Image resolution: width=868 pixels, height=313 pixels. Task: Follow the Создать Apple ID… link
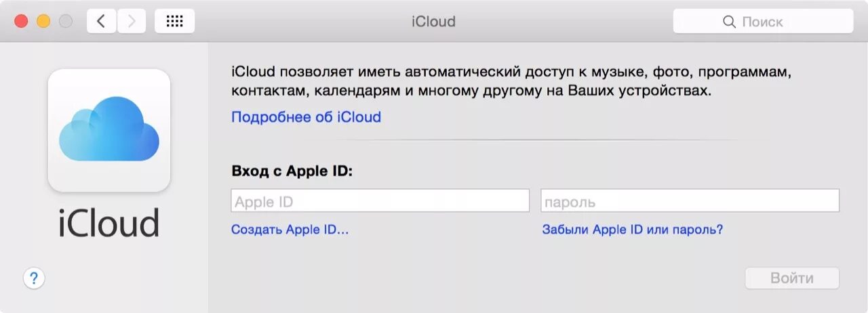290,230
